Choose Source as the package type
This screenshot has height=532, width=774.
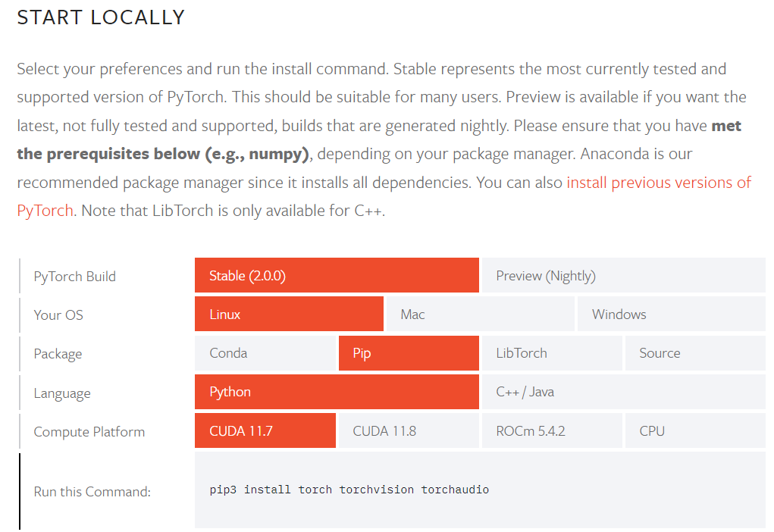694,353
